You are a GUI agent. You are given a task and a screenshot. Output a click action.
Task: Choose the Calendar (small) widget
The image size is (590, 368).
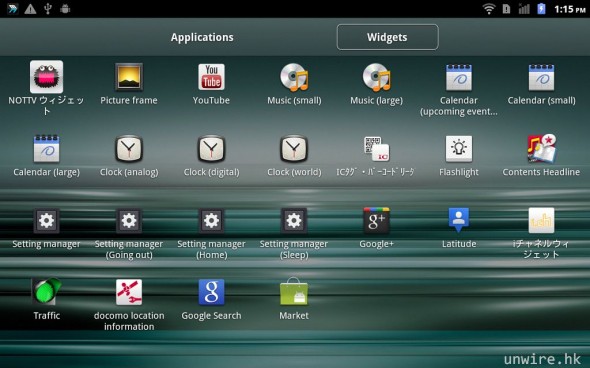click(x=541, y=77)
